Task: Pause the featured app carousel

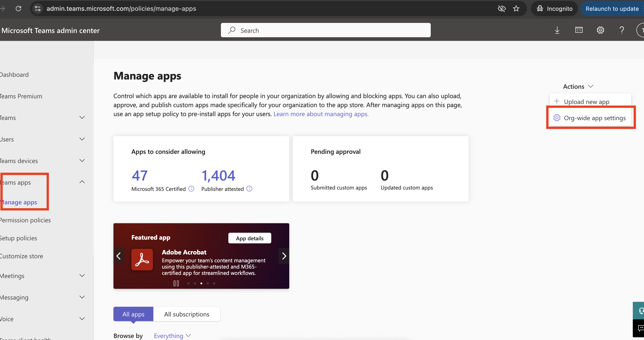Action: coord(176,283)
